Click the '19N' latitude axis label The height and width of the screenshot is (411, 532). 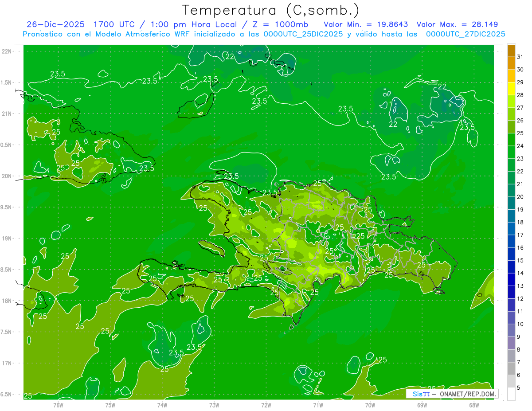click(7, 239)
